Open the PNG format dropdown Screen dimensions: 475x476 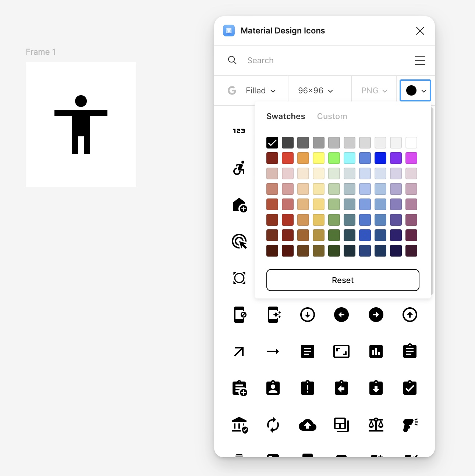(x=374, y=90)
